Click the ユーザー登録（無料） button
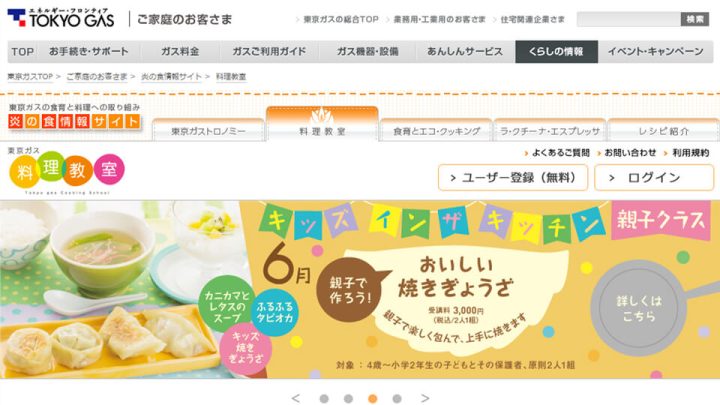Image resolution: width=720 pixels, height=405 pixels. pyautogui.click(x=513, y=178)
